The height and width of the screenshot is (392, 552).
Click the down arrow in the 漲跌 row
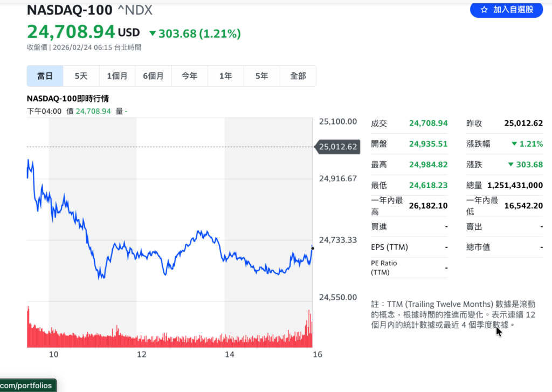(510, 164)
